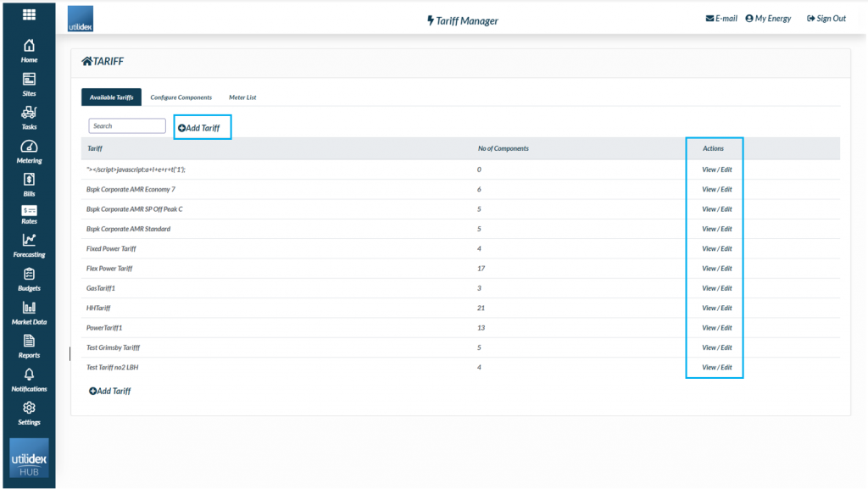Go to Home in sidebar
This screenshot has width=868, height=489.
[29, 50]
